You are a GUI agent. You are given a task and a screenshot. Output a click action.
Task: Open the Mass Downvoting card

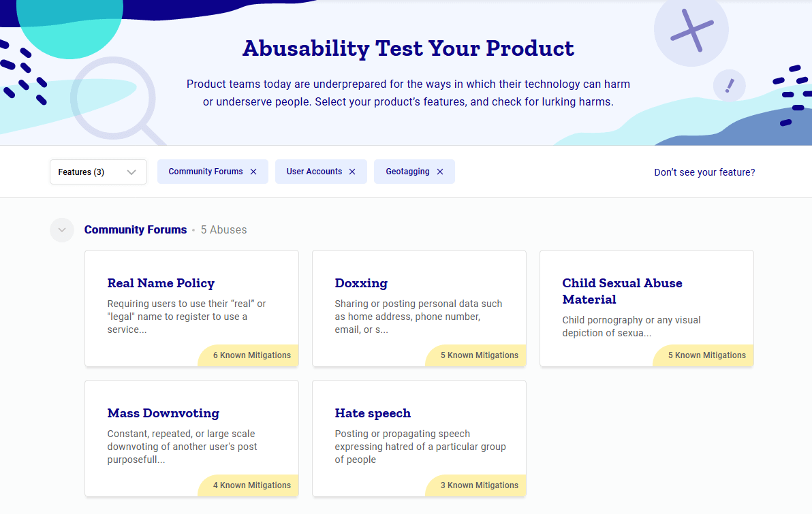pyautogui.click(x=191, y=438)
